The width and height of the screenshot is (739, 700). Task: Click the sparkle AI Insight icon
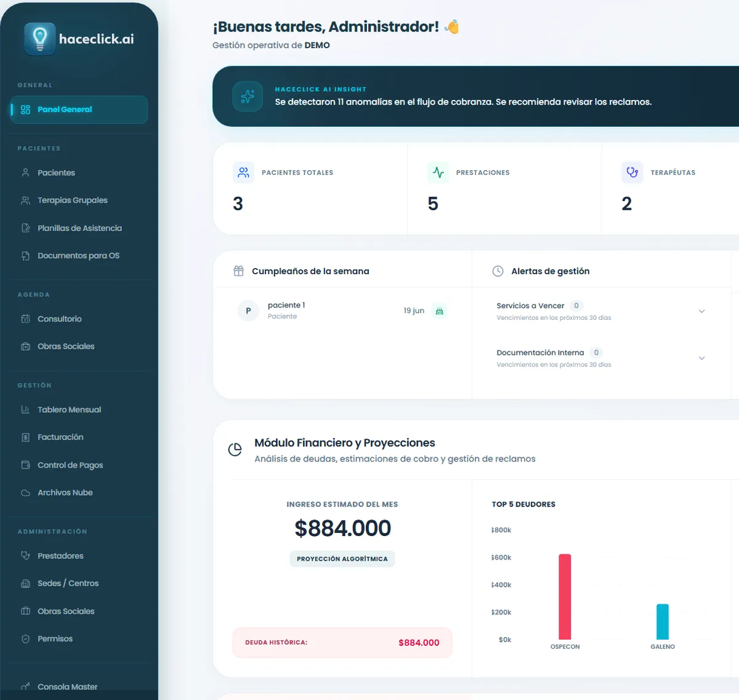pyautogui.click(x=248, y=96)
